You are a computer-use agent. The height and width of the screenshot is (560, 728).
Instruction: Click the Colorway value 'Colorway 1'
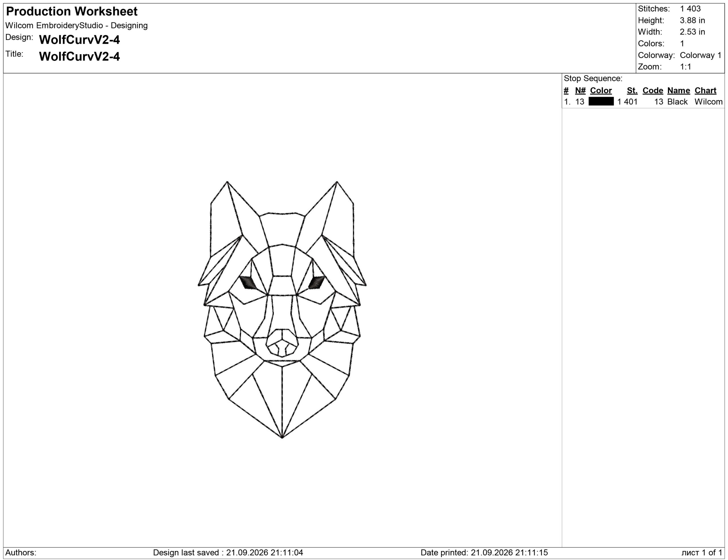pos(701,55)
